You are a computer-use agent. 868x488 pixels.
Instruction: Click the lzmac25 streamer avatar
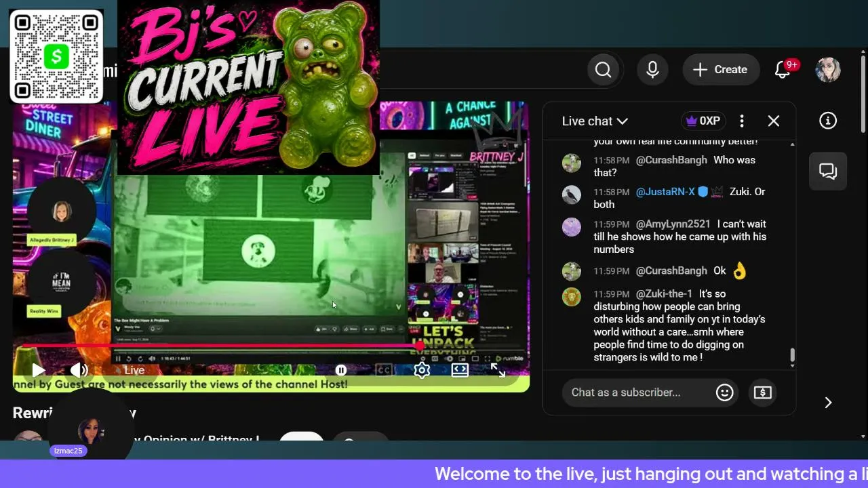click(90, 431)
